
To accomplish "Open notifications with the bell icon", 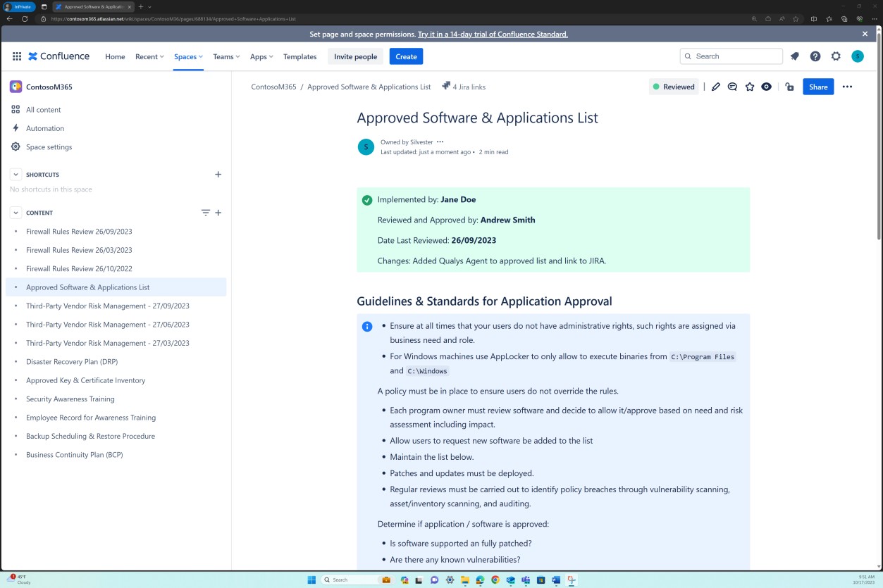I will [x=794, y=56].
